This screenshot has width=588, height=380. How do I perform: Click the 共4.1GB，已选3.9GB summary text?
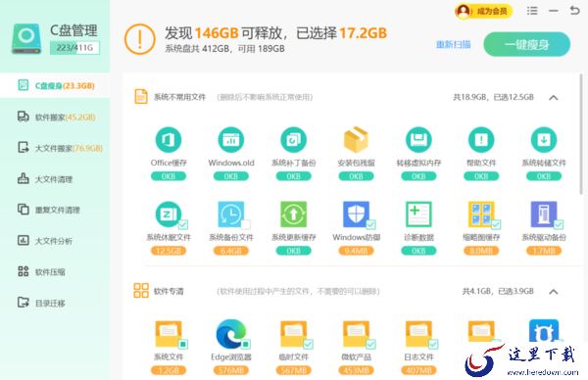tap(498, 291)
